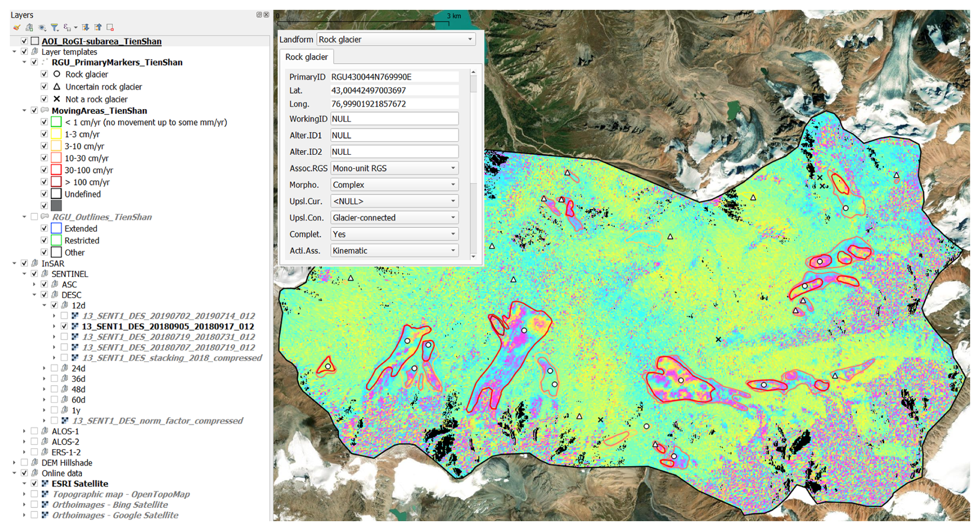
Task: Click the WorkingID input field
Action: tap(394, 119)
